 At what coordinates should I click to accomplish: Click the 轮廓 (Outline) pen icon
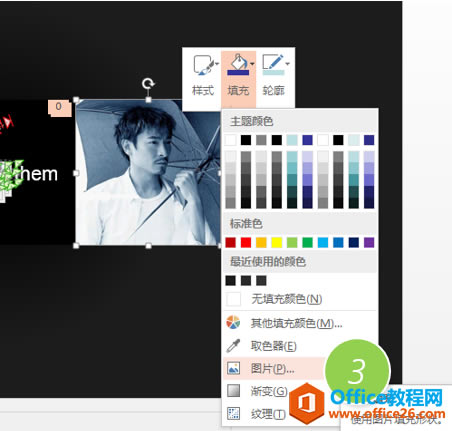click(x=273, y=65)
